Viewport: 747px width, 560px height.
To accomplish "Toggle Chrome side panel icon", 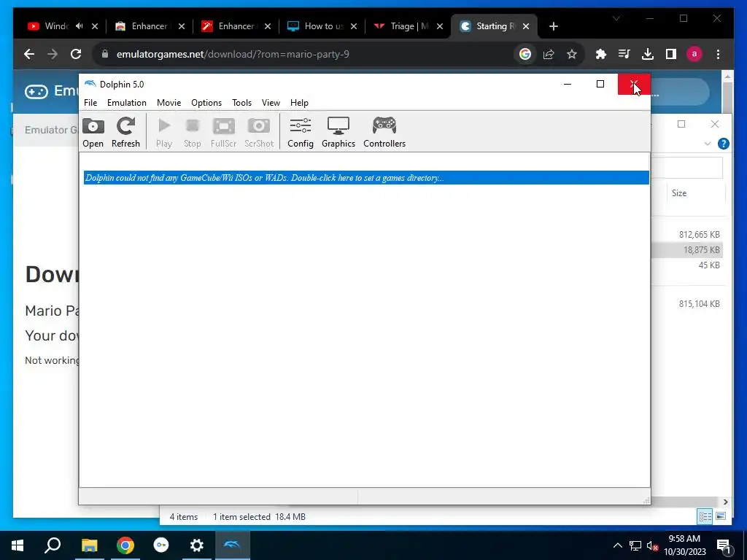I will tap(671, 54).
